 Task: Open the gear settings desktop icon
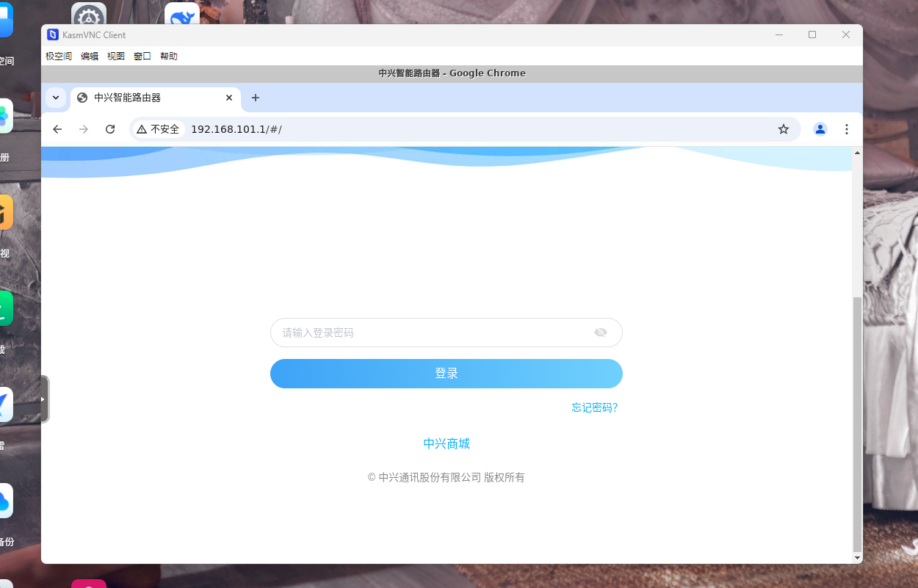click(x=89, y=15)
